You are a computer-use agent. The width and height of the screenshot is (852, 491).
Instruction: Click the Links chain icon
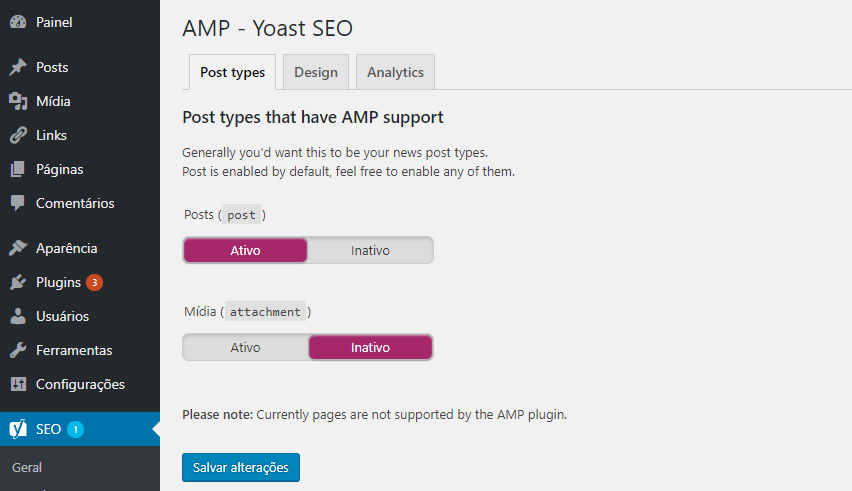(x=18, y=135)
